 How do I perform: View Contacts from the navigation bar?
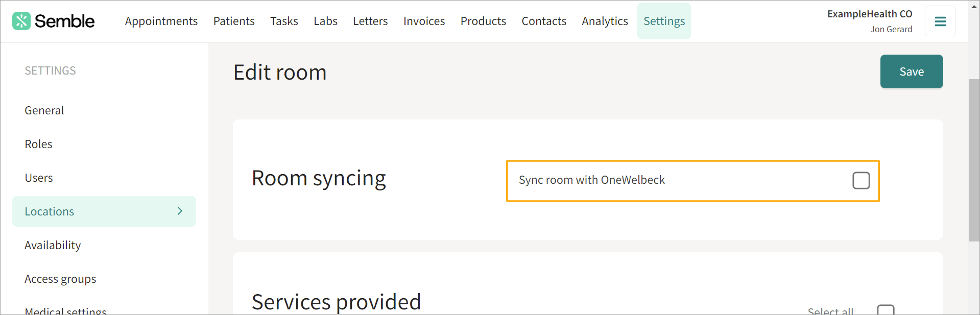[544, 21]
